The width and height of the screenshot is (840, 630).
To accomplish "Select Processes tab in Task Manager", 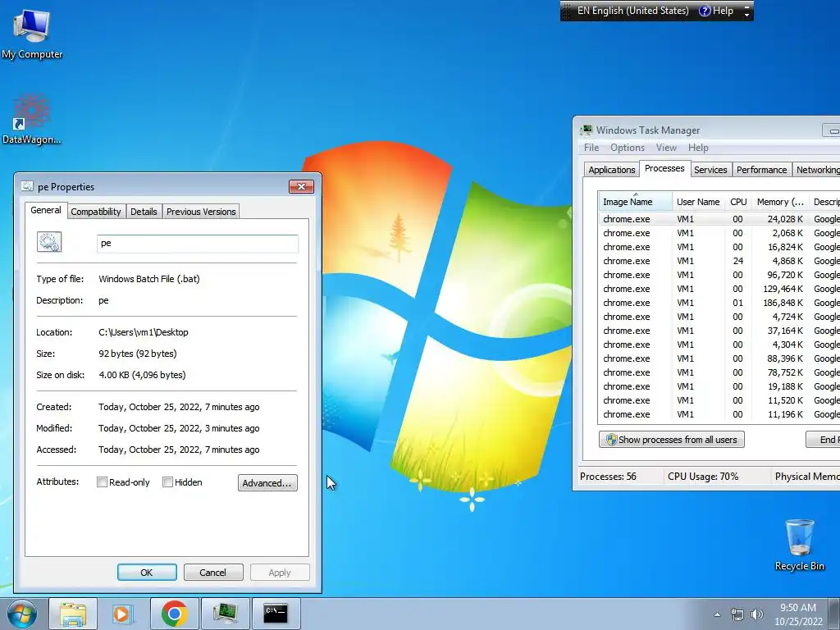I will click(x=664, y=168).
